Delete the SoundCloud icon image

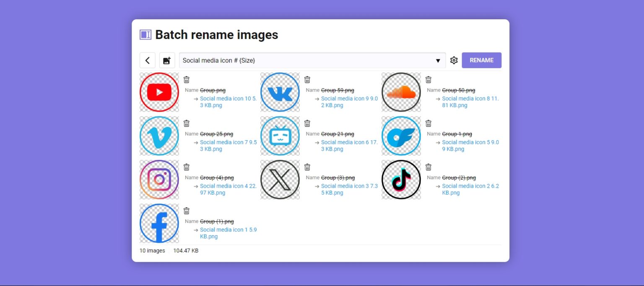(428, 79)
